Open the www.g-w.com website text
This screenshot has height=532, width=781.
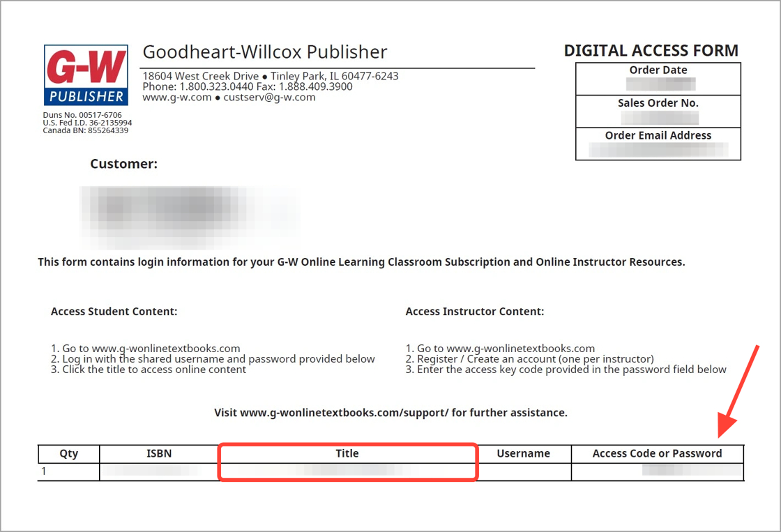(x=177, y=97)
